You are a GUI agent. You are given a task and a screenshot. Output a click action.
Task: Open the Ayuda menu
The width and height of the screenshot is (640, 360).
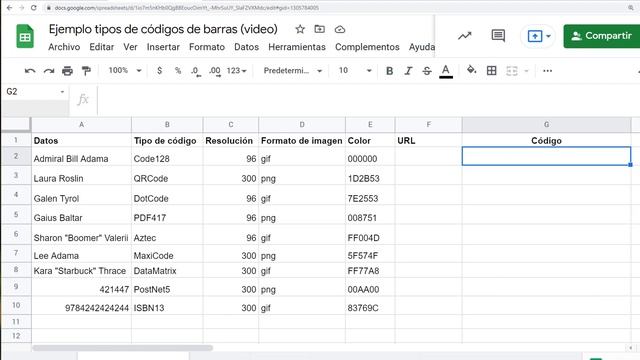point(422,47)
